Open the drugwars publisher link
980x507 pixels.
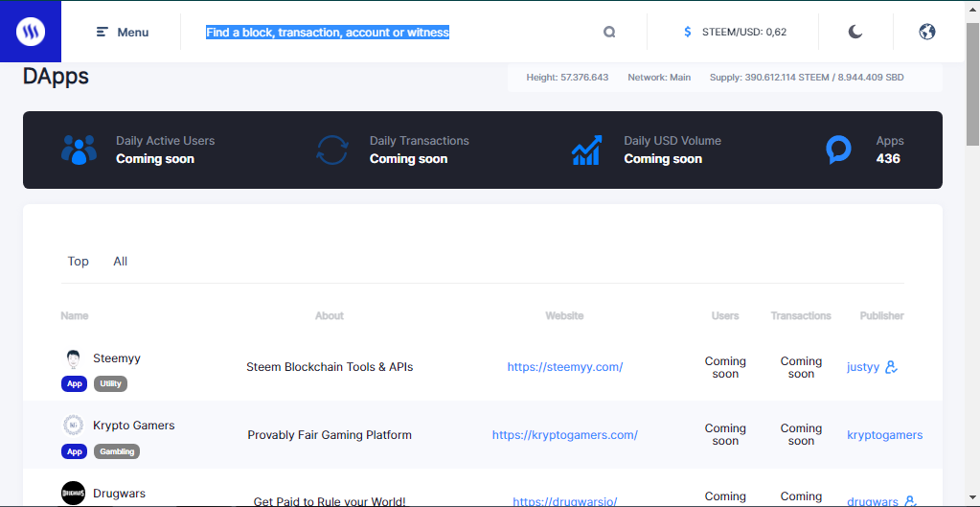coord(873,501)
